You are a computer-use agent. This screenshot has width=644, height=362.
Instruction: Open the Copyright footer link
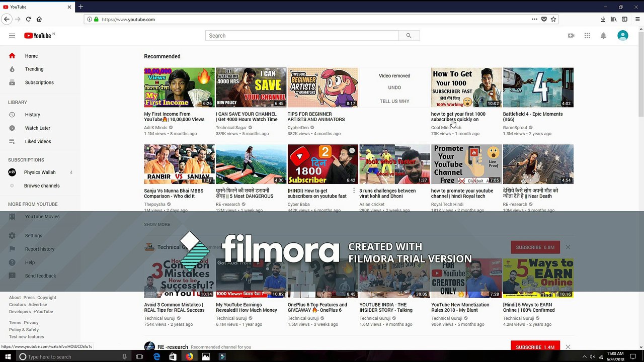(47, 298)
